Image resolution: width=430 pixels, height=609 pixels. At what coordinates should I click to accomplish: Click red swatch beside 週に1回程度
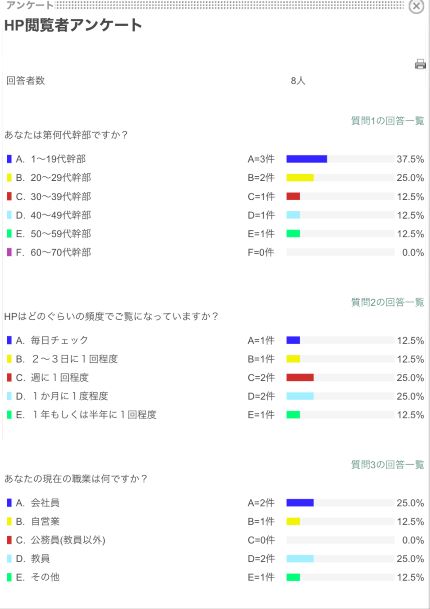click(9, 377)
